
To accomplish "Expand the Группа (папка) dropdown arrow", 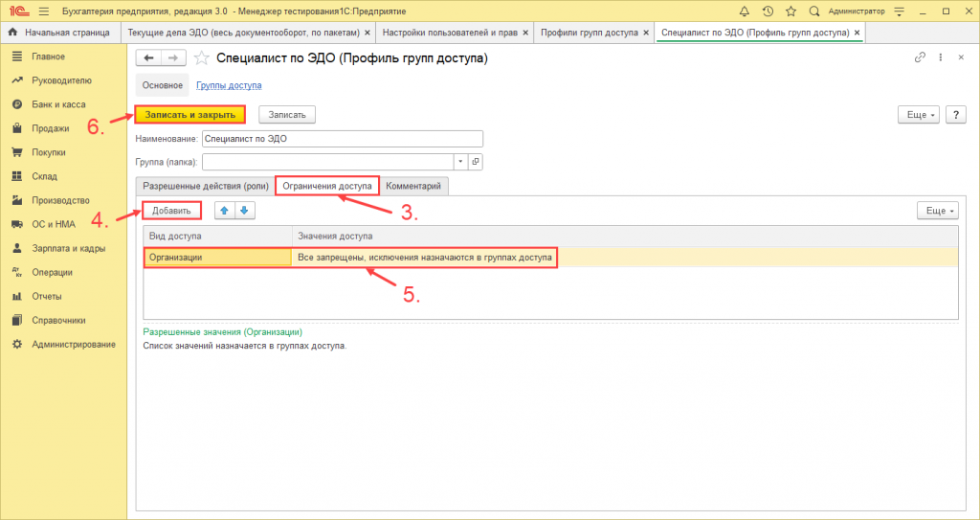I will (460, 162).
